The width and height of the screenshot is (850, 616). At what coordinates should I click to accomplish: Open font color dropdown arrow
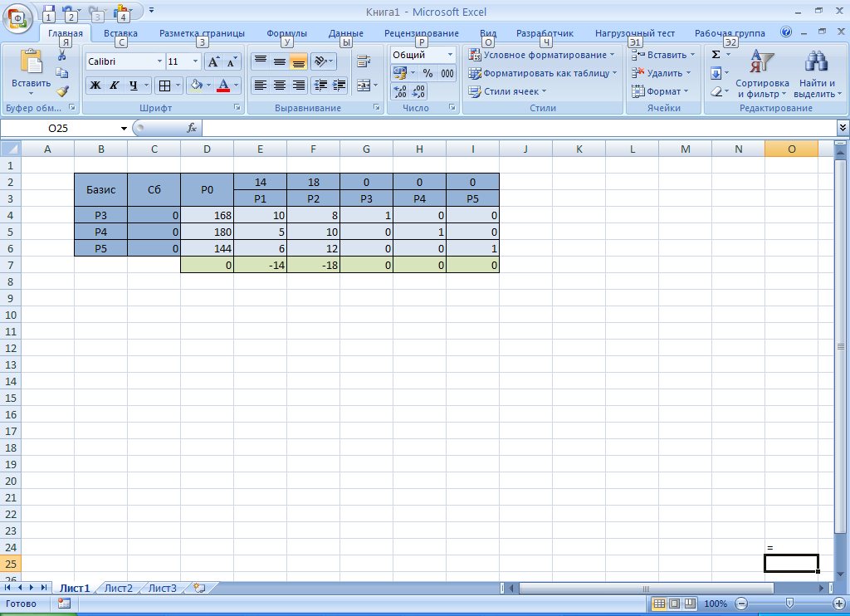[236, 86]
